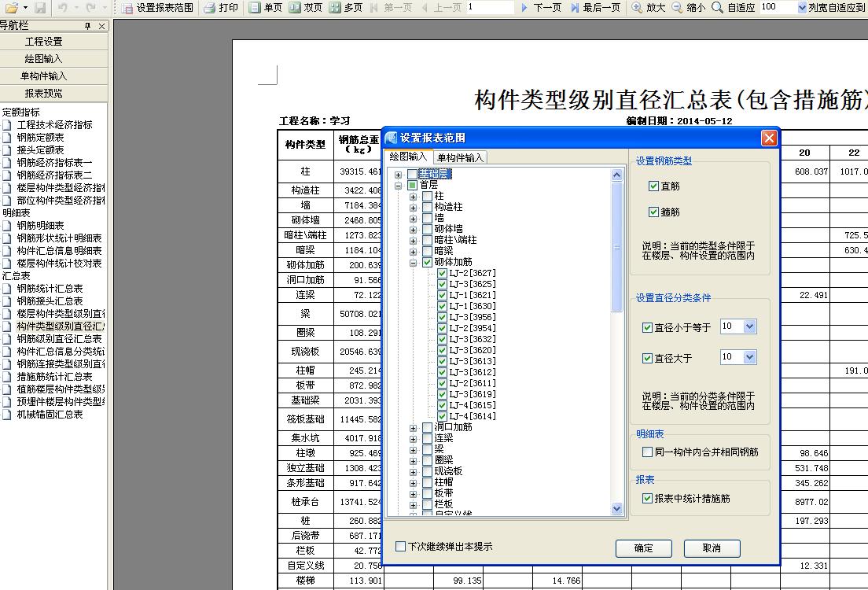Pin the 导航栏 navigation panel
The image size is (868, 590).
[87, 25]
